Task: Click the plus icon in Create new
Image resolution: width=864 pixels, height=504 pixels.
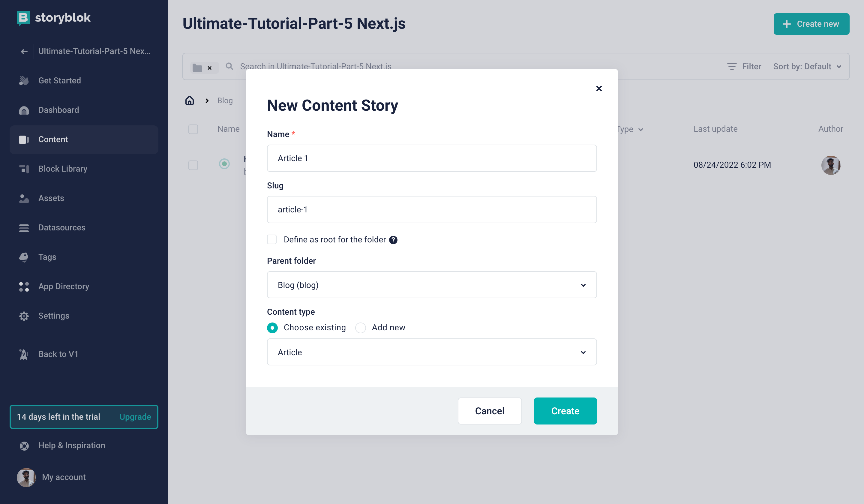Action: coord(787,24)
